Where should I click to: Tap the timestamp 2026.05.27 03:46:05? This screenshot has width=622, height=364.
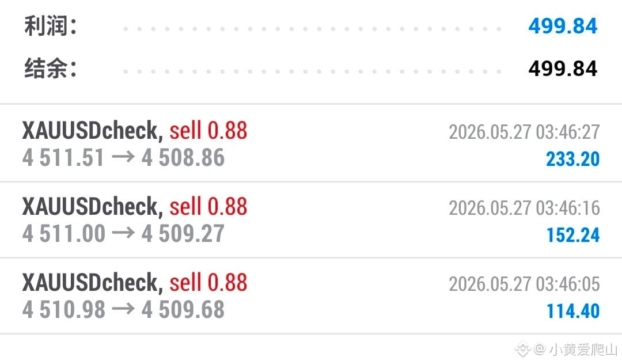pos(524,285)
